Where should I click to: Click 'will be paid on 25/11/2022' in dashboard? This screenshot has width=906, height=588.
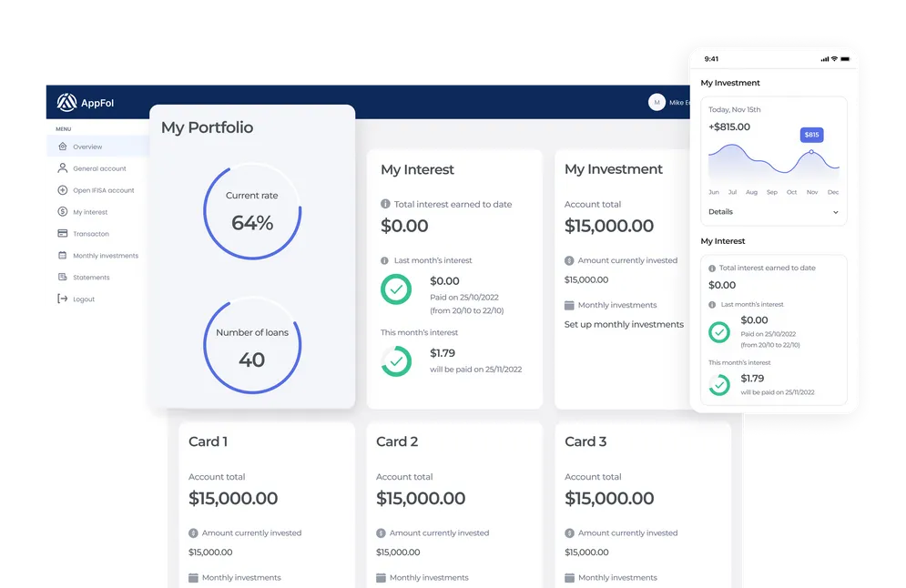click(x=475, y=370)
